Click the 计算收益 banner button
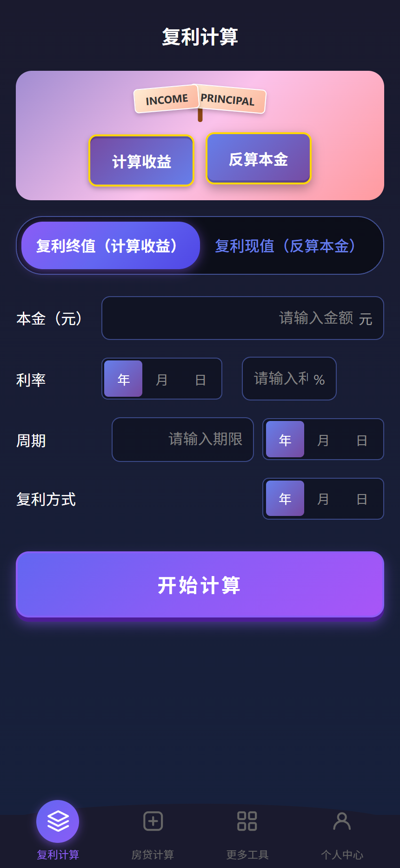 pos(141,160)
